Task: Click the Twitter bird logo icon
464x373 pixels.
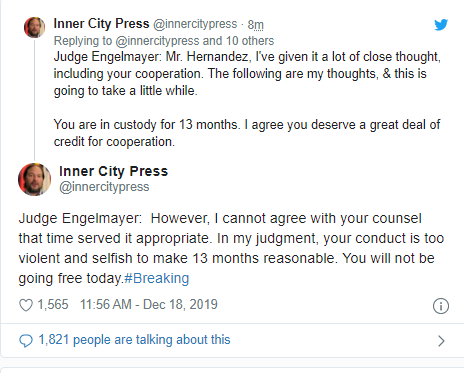Action: click(441, 24)
